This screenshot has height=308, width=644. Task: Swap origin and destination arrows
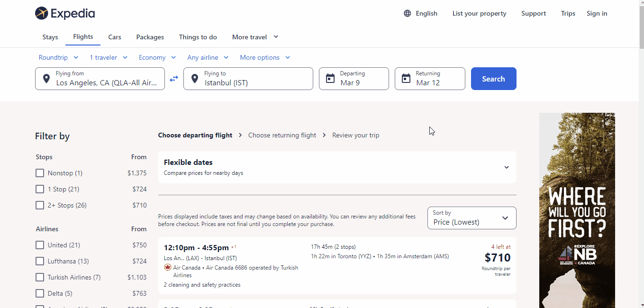[174, 79]
